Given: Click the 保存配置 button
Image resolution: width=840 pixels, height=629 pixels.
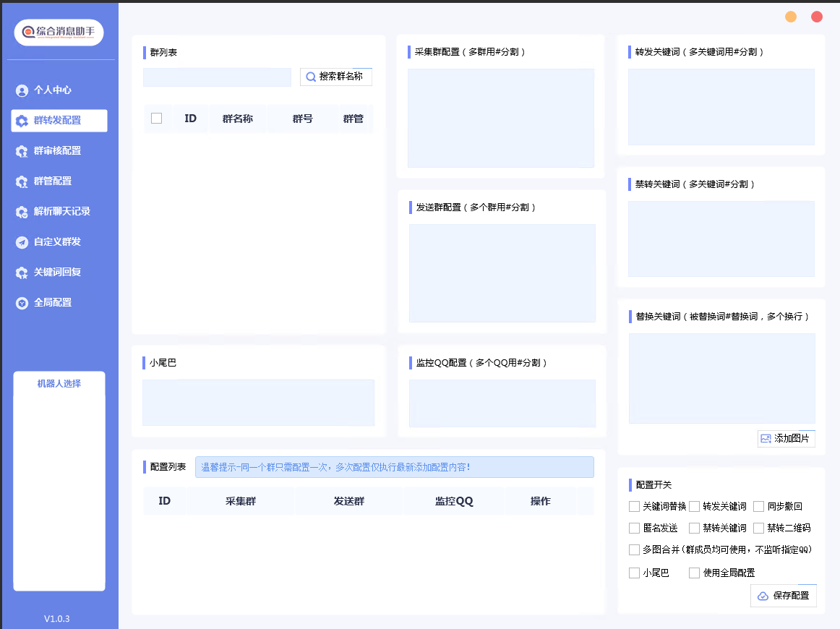Looking at the screenshot, I should 784,596.
